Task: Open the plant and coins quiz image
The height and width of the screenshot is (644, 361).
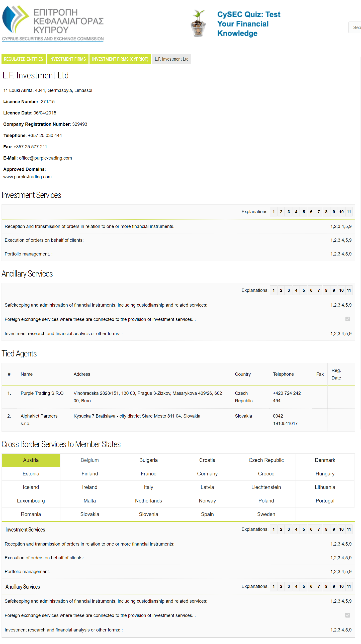Action: pyautogui.click(x=199, y=24)
